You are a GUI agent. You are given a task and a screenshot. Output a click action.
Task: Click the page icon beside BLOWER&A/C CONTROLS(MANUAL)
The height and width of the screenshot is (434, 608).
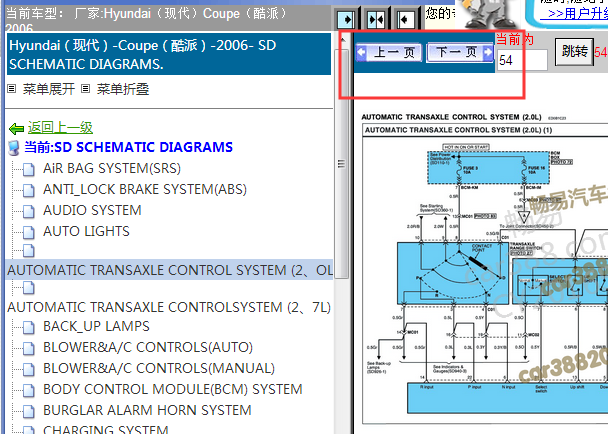click(28, 369)
